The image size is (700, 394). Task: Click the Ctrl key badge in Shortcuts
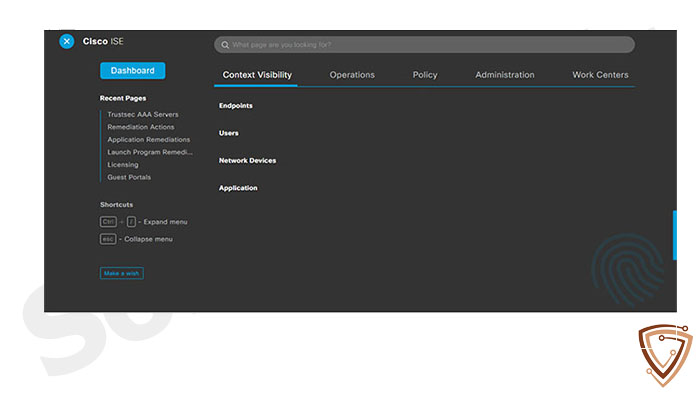point(108,222)
